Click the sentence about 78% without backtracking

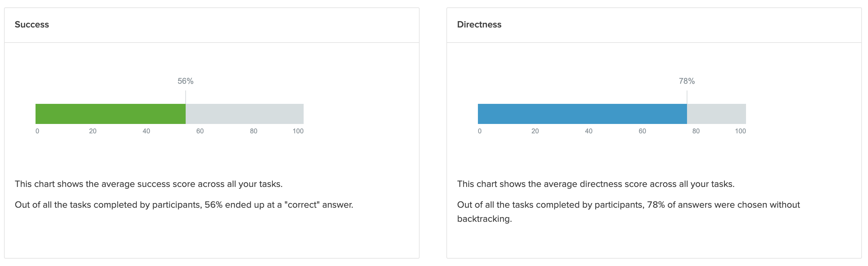click(x=628, y=205)
